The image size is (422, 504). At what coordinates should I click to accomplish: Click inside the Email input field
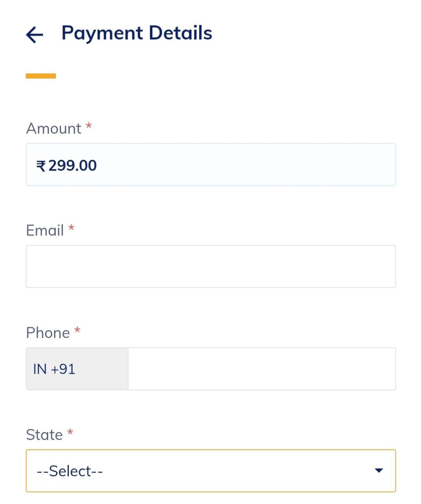pos(211,266)
